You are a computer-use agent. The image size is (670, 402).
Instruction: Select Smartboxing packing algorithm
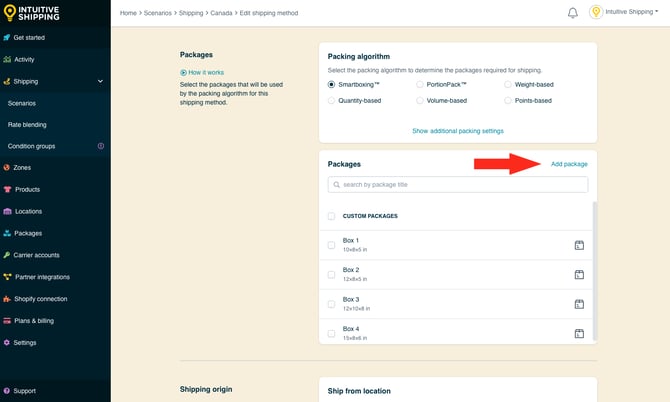[331, 85]
